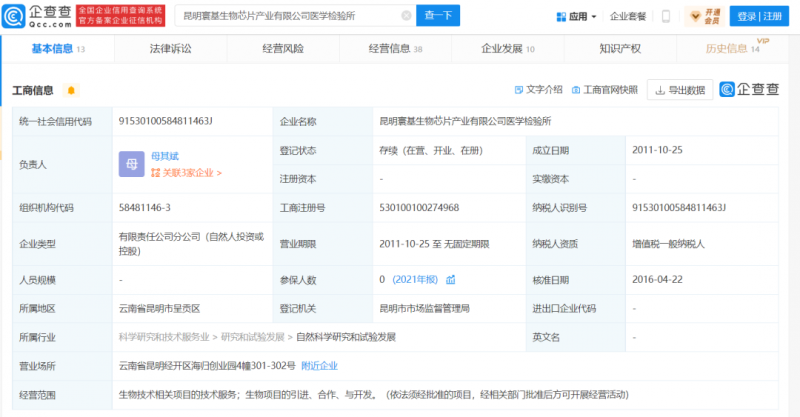Open the 关联3家企业 link
800x417 pixels.
pyautogui.click(x=186, y=173)
